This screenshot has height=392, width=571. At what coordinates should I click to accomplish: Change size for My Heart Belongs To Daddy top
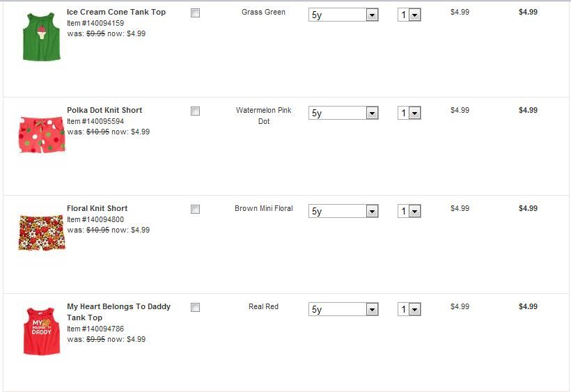click(343, 310)
